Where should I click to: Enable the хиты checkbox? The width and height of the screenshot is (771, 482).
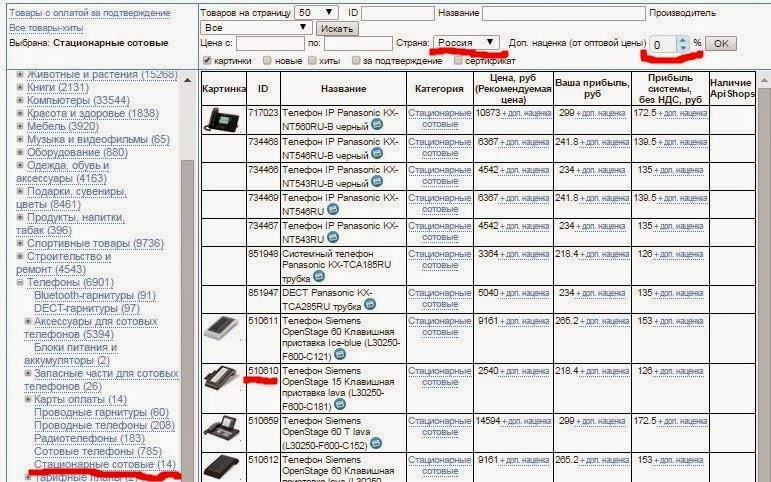(x=312, y=60)
